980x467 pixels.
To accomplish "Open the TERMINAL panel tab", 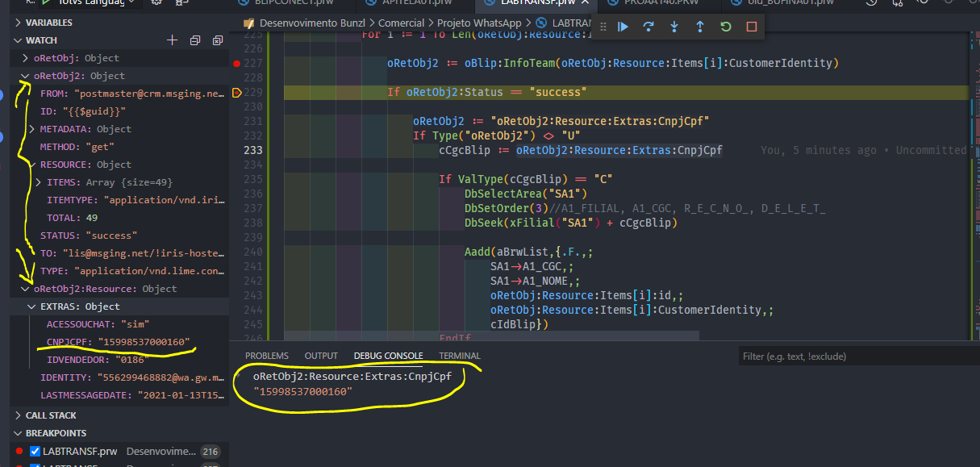I will [460, 356].
